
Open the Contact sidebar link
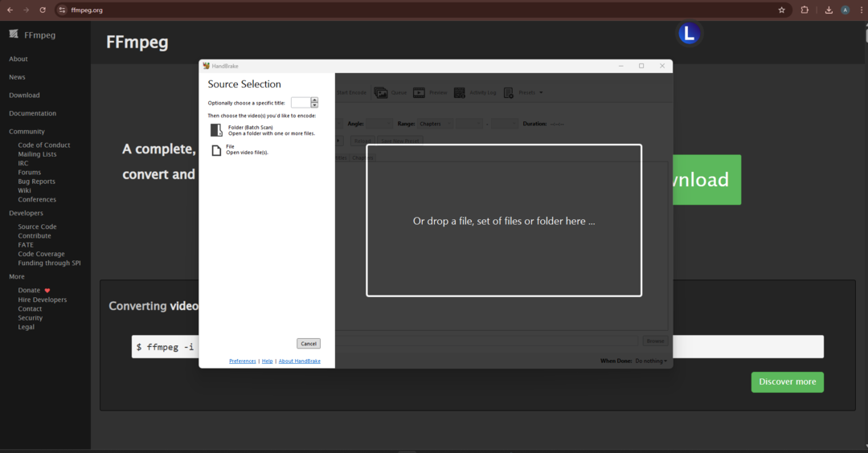point(30,308)
